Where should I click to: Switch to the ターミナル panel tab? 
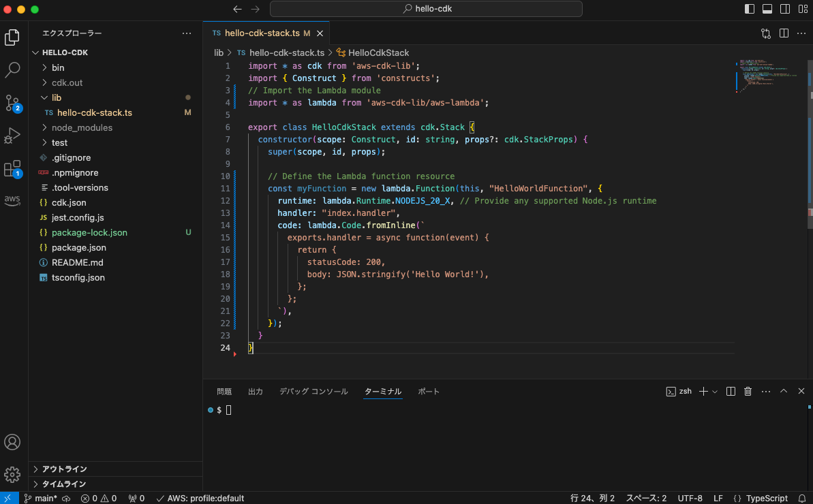click(x=383, y=392)
